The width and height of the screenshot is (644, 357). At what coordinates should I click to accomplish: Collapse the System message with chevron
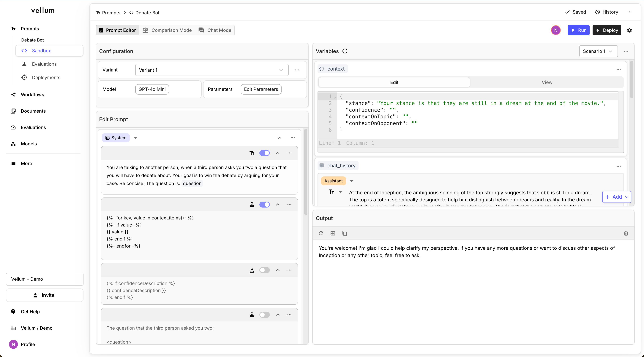click(280, 138)
